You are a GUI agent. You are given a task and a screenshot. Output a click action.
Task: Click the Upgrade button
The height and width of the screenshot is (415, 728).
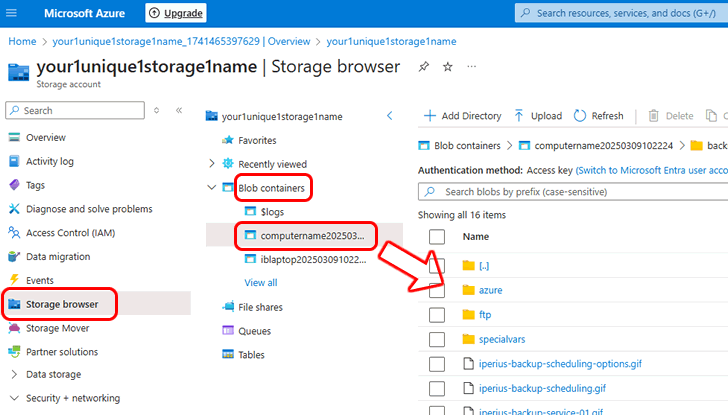(x=176, y=13)
